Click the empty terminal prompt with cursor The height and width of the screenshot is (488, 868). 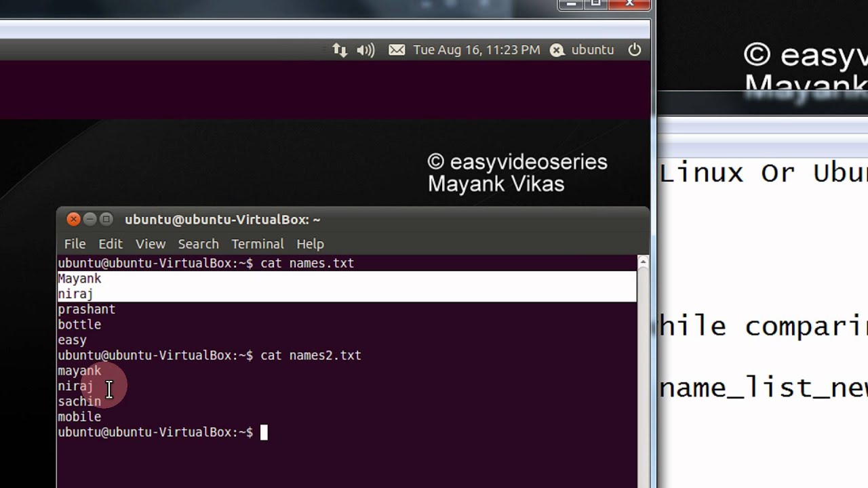[163, 432]
